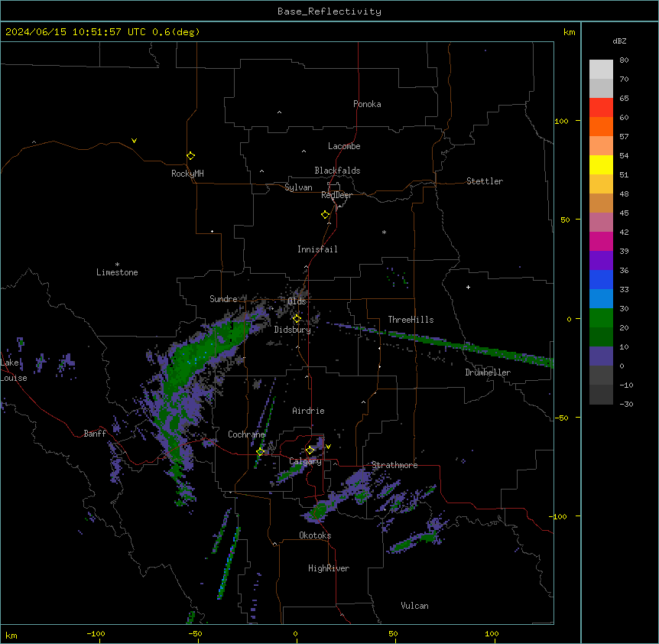Viewport: 659px width, 644px height.
Task: Click the 45 value on dBZ legend
Action: 624,213
